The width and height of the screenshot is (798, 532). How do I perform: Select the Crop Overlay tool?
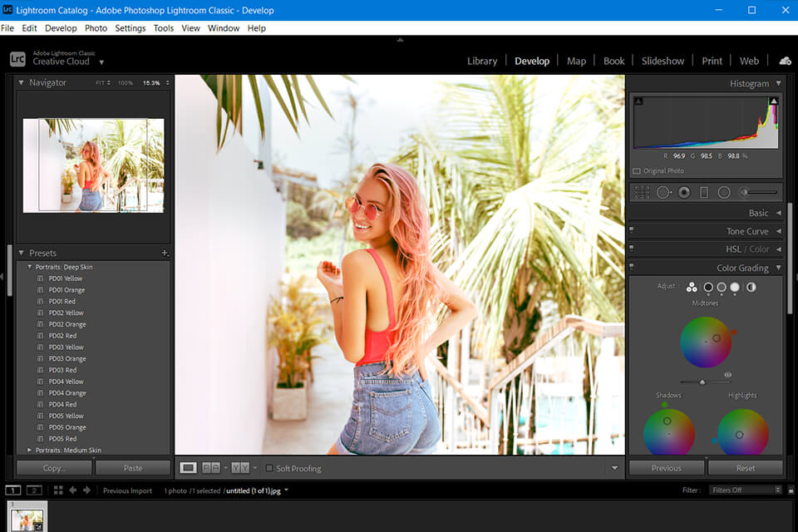(641, 193)
